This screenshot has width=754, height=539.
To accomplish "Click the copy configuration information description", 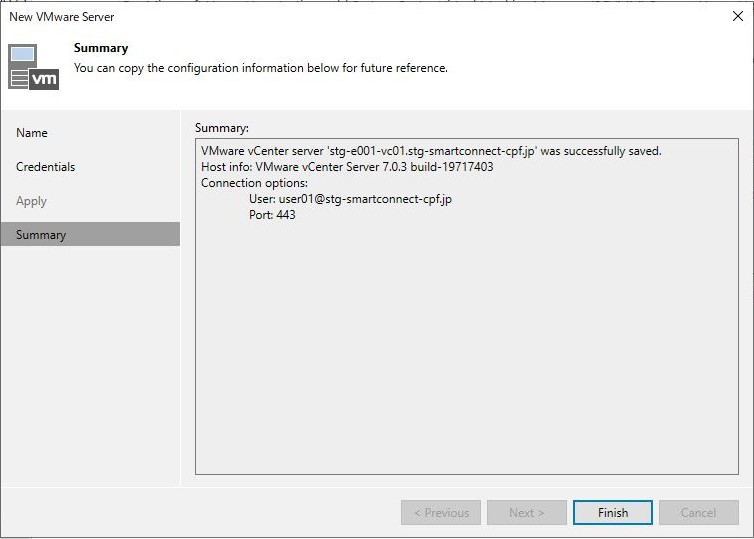I will (x=261, y=68).
